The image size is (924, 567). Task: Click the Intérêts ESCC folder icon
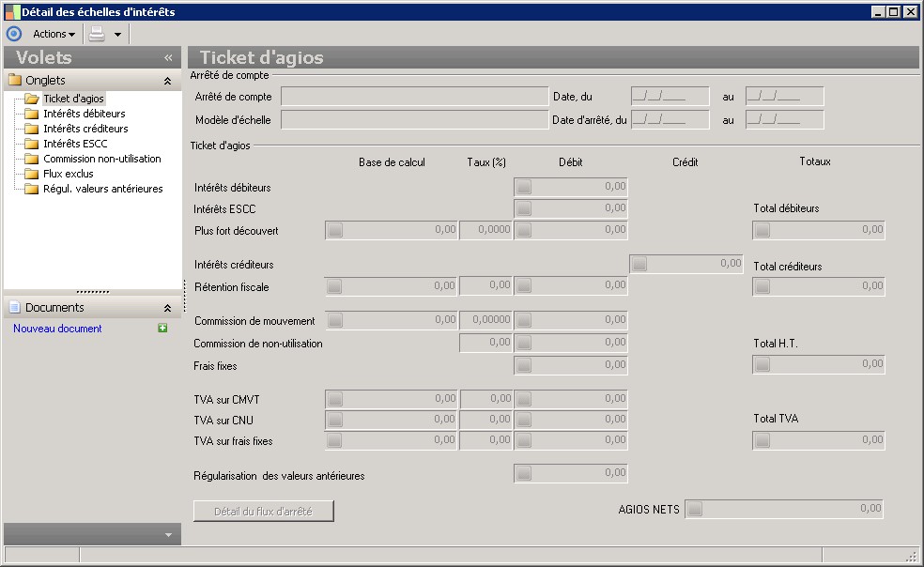pyautogui.click(x=31, y=144)
